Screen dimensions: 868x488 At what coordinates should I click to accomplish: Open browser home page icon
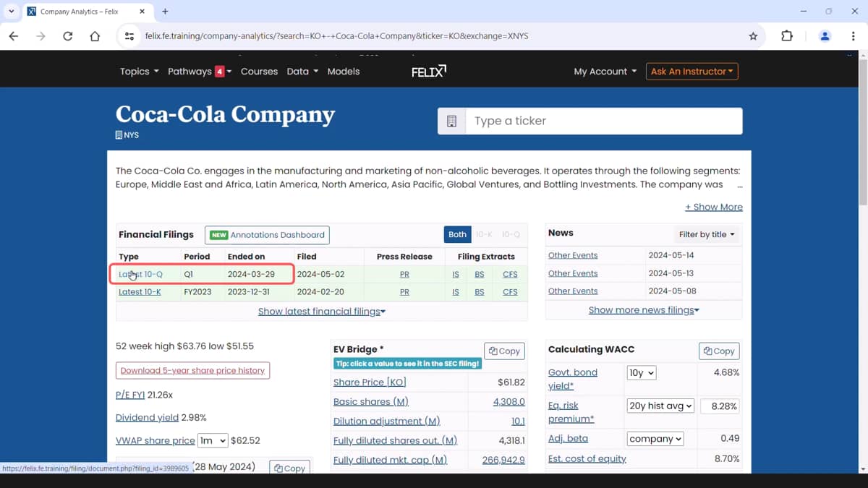tap(95, 36)
